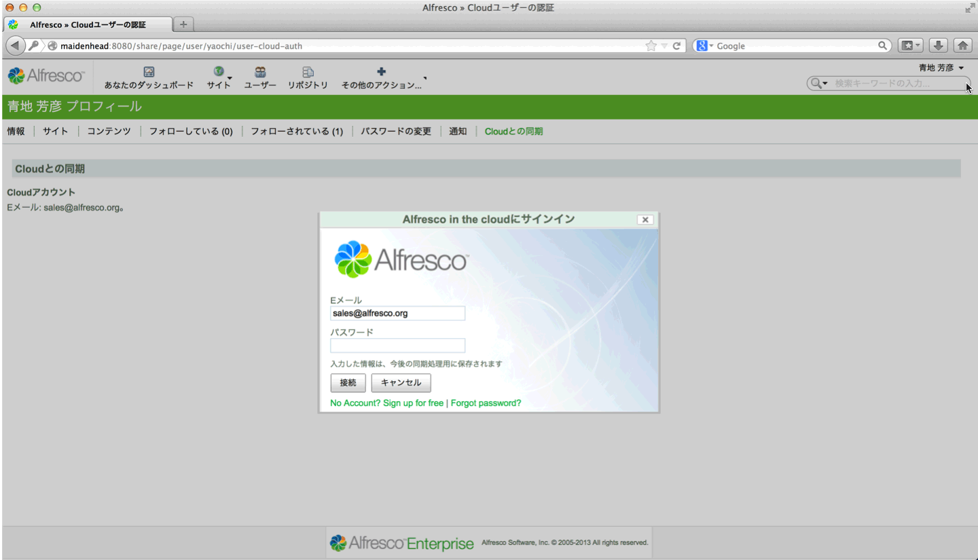Viewport: 978px width, 560px height.
Task: Click the key identity icon in address bar
Action: pos(33,45)
